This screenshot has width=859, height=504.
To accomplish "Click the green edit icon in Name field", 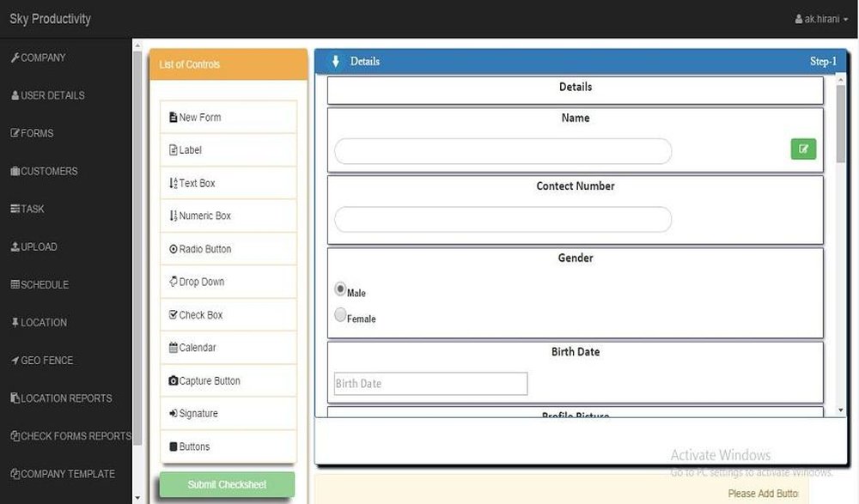I will coord(803,149).
